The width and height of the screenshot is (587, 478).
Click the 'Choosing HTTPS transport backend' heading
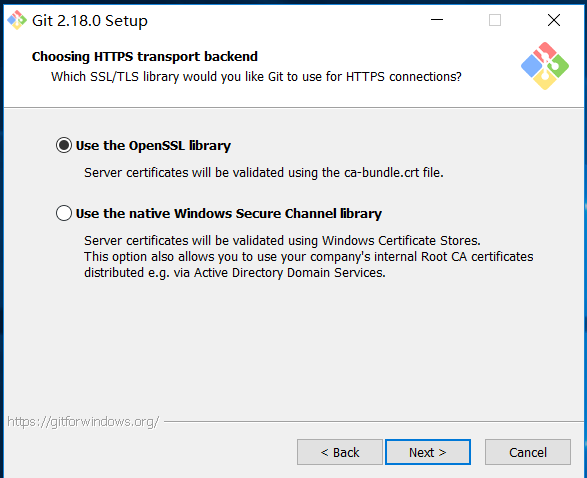point(145,57)
